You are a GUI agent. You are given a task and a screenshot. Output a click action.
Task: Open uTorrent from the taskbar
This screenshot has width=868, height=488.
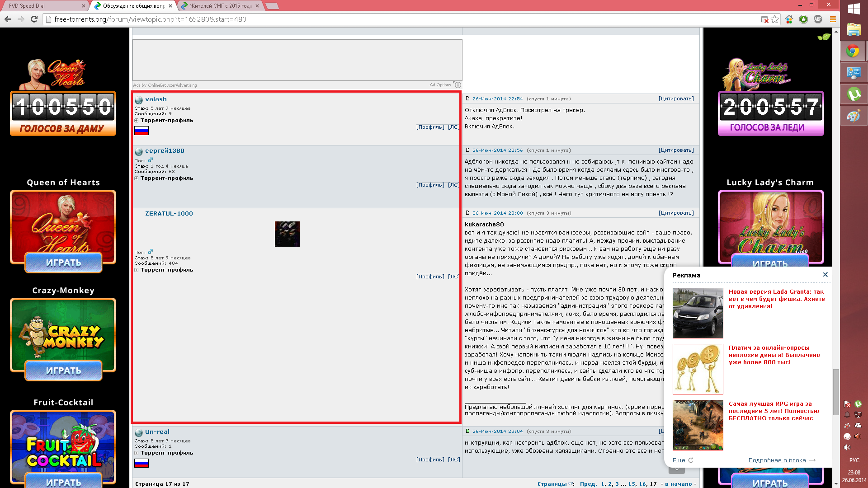tap(853, 94)
